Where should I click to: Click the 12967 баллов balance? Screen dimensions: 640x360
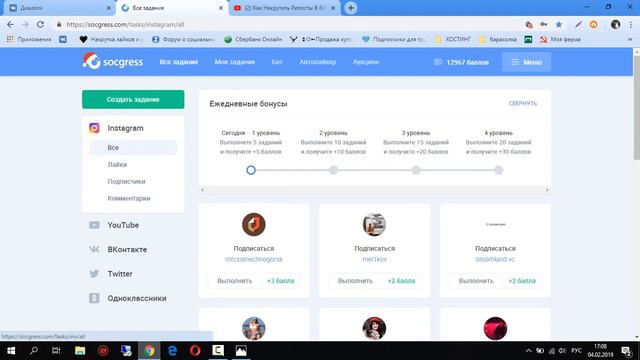[x=467, y=62]
